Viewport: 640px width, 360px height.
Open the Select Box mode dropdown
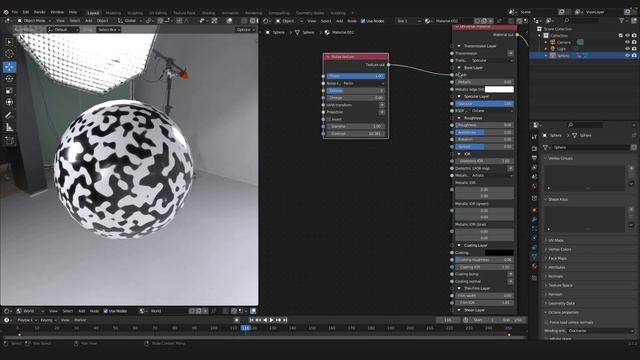point(109,30)
